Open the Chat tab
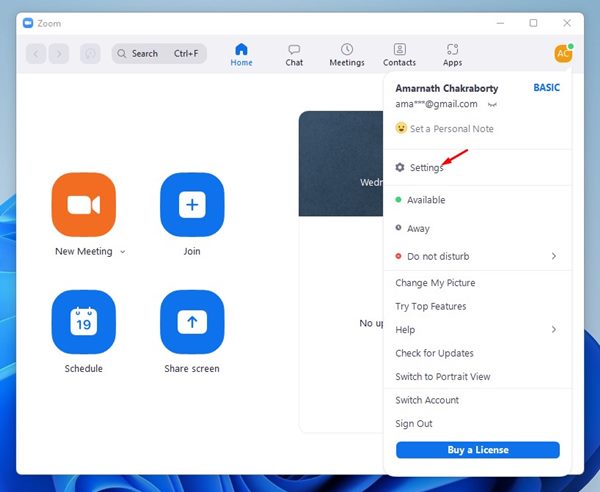 click(294, 55)
